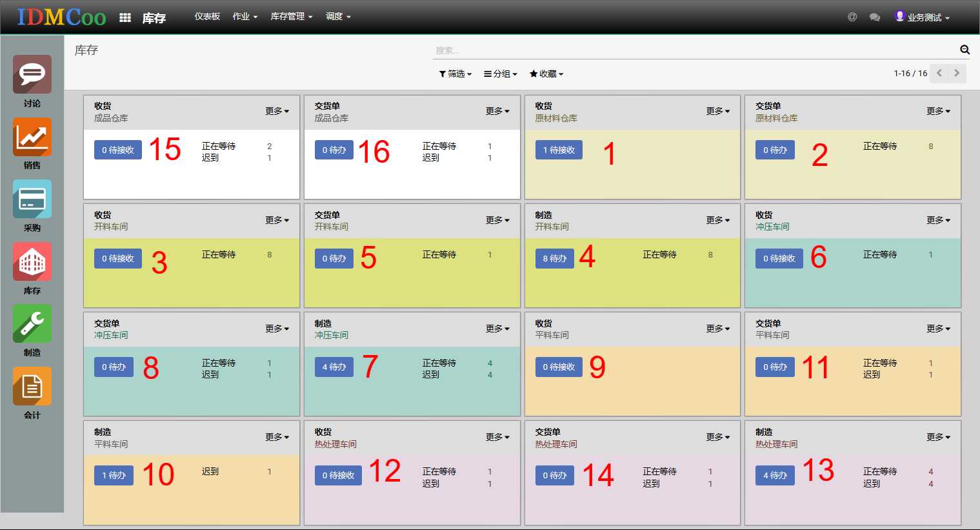Click 0 待办 button on 交货单 热处理车间
This screenshot has height=530, width=980.
555,475
